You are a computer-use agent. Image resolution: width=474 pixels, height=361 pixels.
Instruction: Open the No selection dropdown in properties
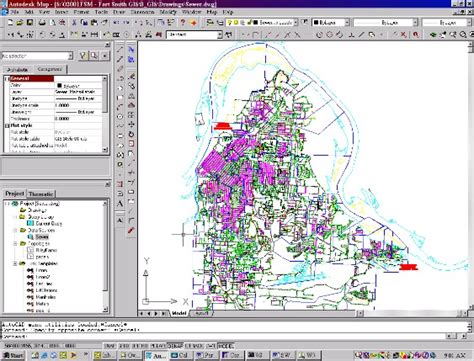pyautogui.click(x=70, y=56)
